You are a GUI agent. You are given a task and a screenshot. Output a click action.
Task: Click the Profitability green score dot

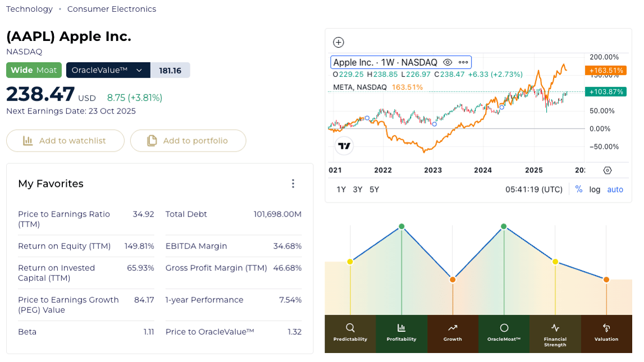point(401,227)
